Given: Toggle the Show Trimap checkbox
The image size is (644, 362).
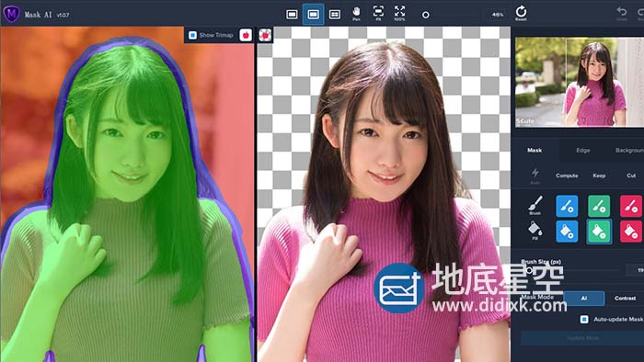Looking at the screenshot, I should [192, 35].
